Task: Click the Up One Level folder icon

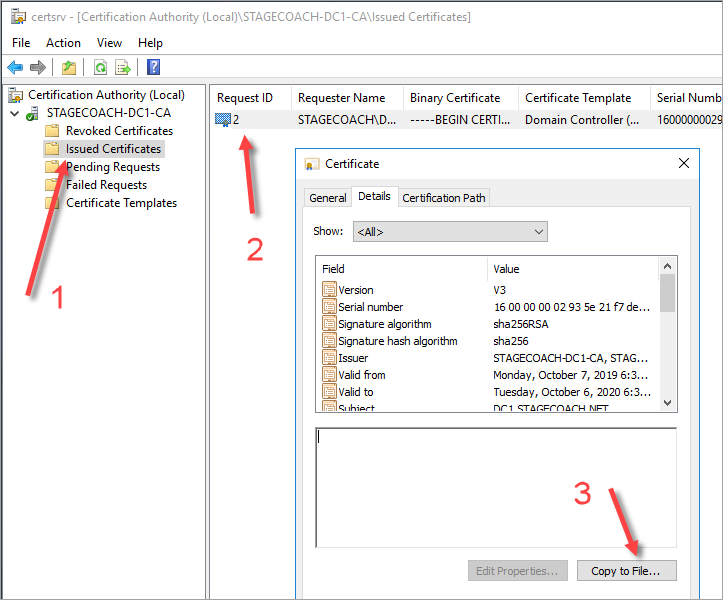Action: click(68, 67)
